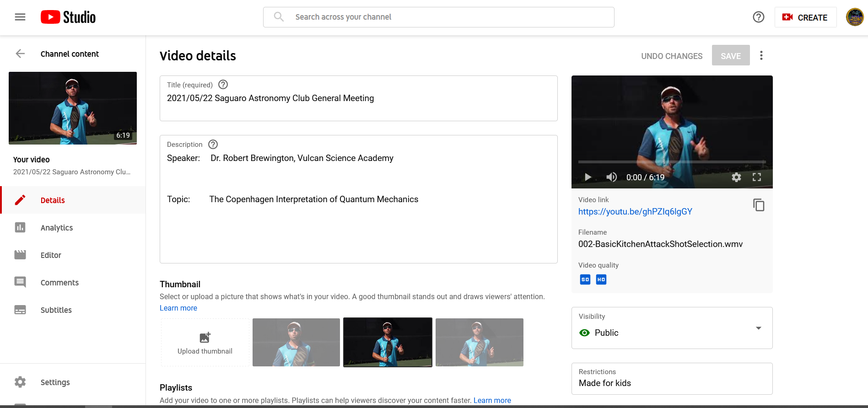Click the SD quality badge

pos(585,279)
